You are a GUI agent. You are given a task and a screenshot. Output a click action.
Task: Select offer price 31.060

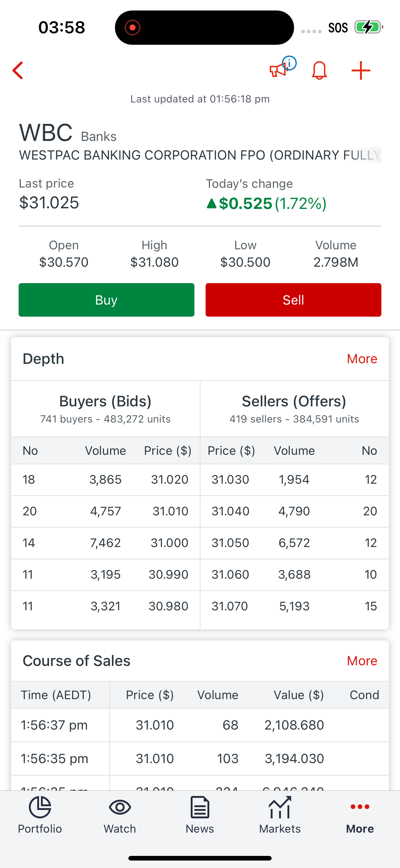[x=230, y=575]
